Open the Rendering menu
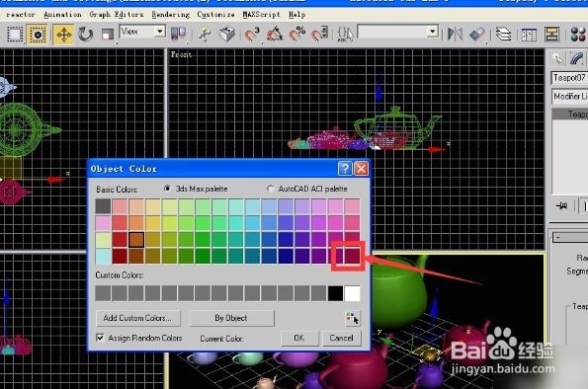The height and width of the screenshot is (389, 588). click(x=171, y=14)
